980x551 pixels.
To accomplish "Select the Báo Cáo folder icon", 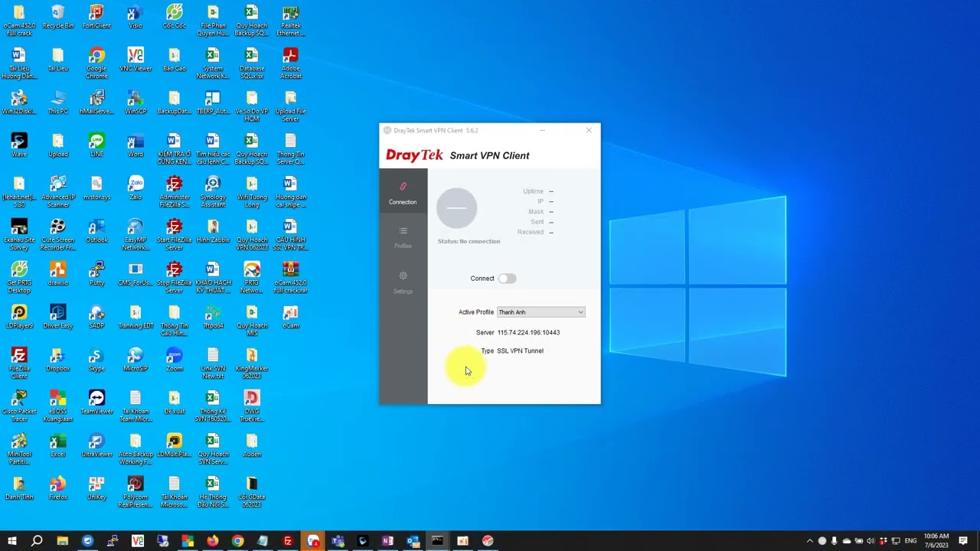I will point(175,60).
